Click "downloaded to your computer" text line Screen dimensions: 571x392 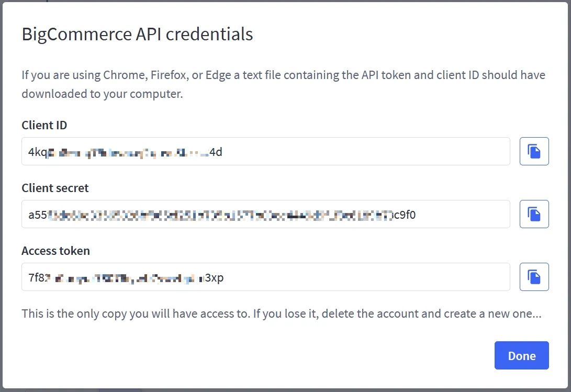click(102, 94)
